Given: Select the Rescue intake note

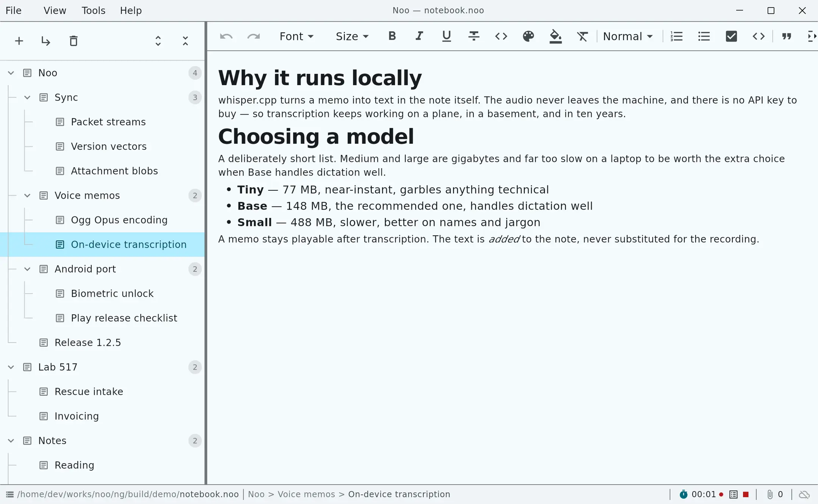Looking at the screenshot, I should 102,392.
